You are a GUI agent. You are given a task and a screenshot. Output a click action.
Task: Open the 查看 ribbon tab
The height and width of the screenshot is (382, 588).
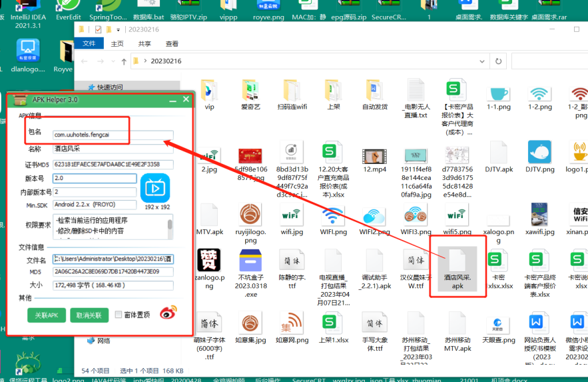coord(172,44)
